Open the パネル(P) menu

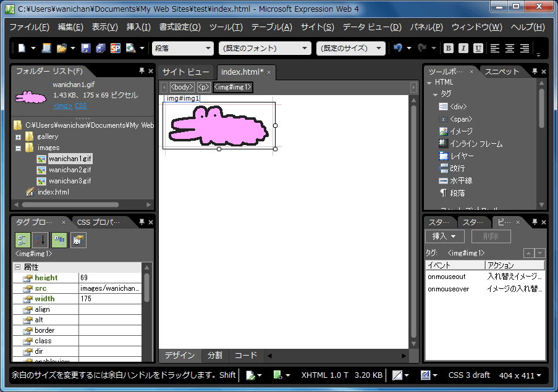pyautogui.click(x=426, y=27)
